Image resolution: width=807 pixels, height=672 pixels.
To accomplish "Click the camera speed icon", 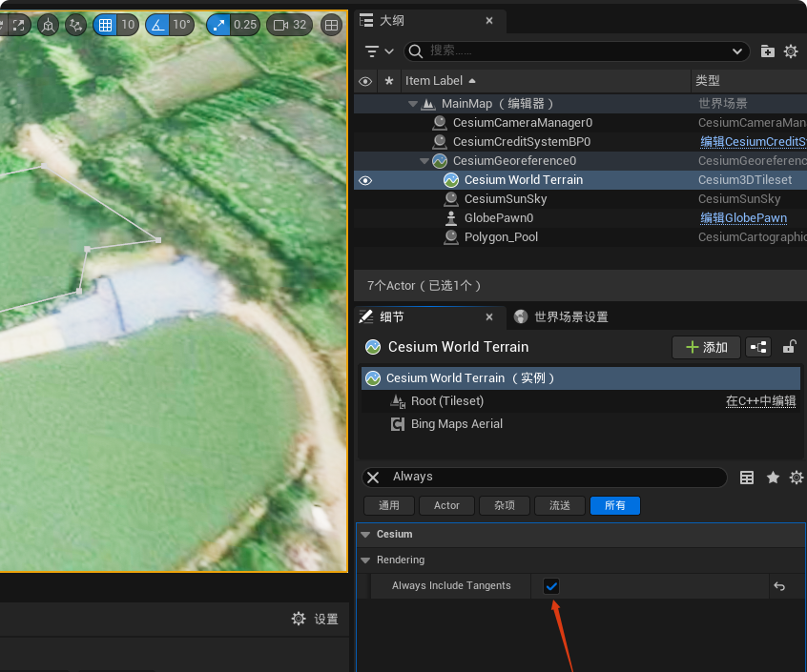I will coord(279,25).
